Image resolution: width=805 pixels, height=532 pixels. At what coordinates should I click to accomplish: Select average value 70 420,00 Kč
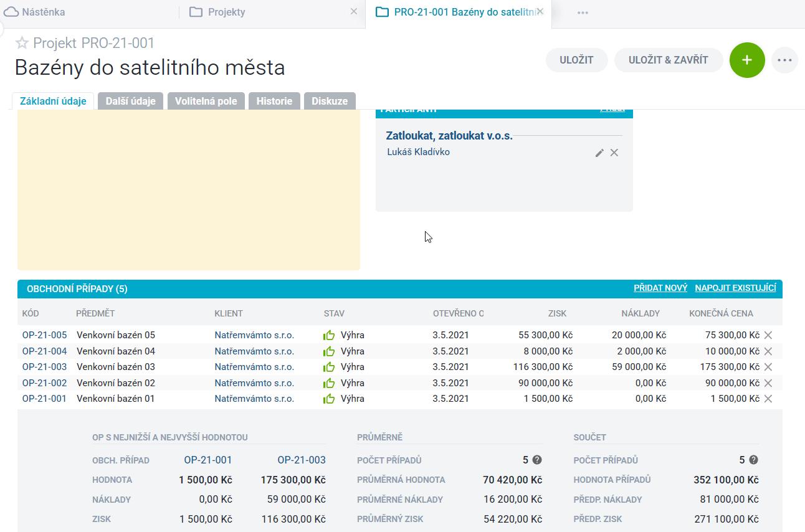tap(512, 480)
